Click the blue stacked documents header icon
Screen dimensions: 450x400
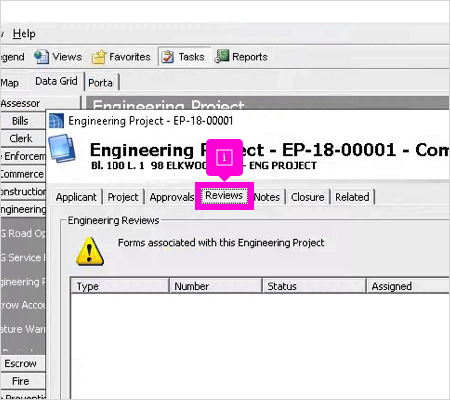tap(62, 148)
